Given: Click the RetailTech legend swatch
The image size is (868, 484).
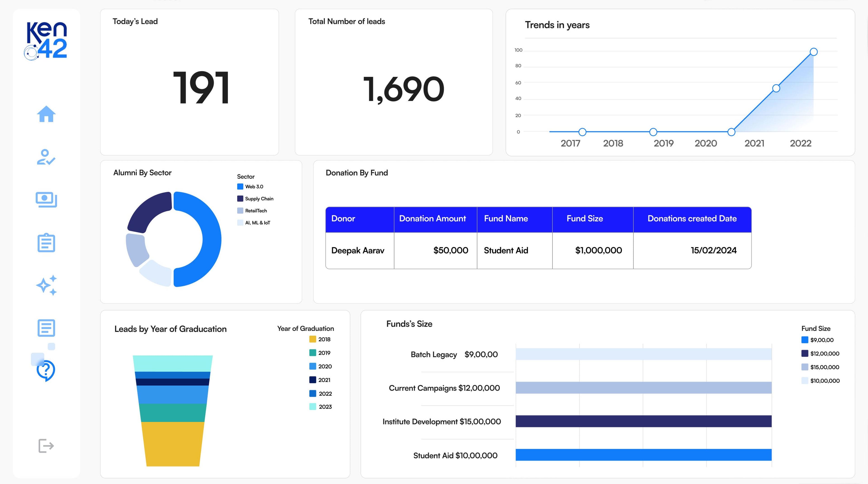Looking at the screenshot, I should click(240, 211).
